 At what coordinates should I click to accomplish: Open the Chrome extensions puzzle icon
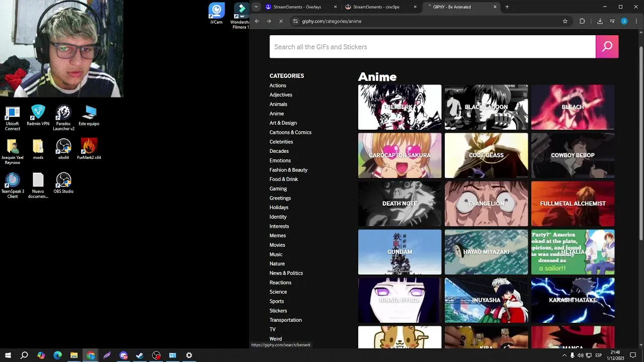click(582, 21)
